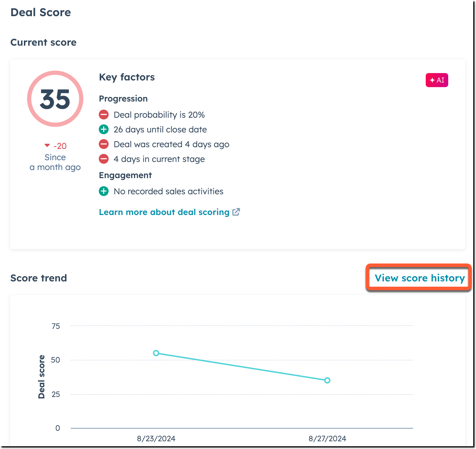Click the 8/27/2024 axis label
476x449 pixels.
pos(327,438)
